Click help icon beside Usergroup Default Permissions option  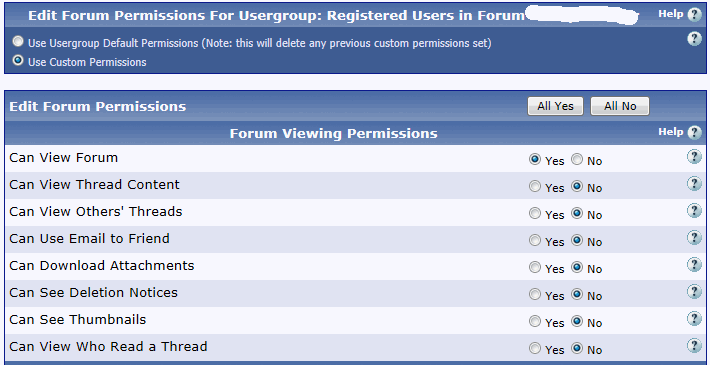pyautogui.click(x=694, y=39)
